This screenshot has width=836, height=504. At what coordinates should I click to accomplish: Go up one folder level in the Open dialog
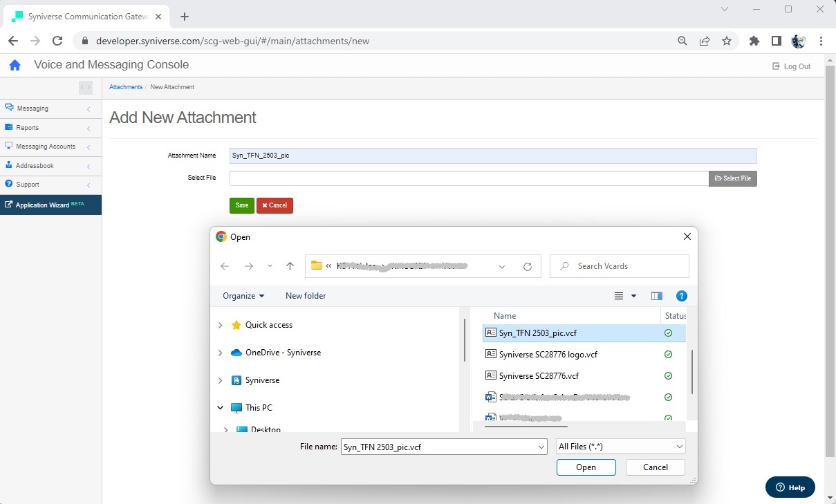[x=290, y=266]
